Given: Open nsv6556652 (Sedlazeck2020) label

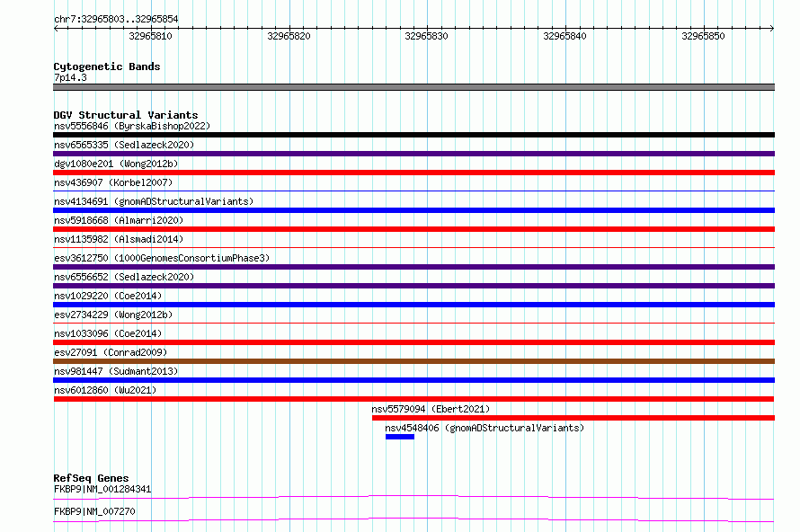Looking at the screenshot, I should point(124,277).
